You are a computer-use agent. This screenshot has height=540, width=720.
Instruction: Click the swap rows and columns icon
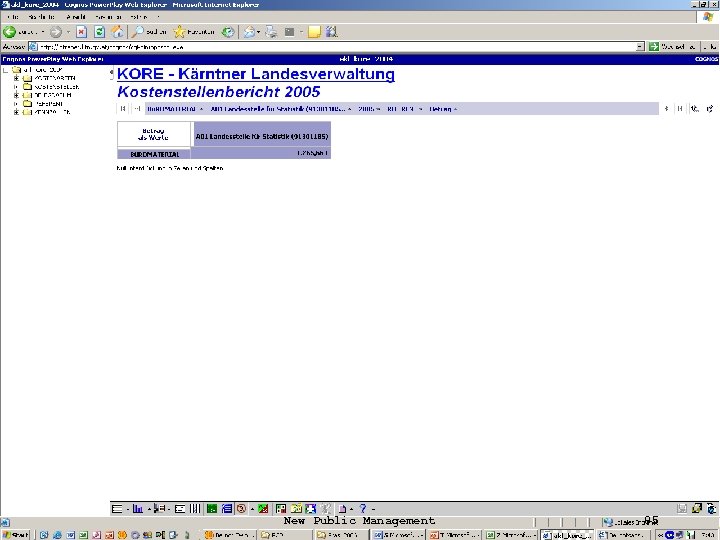[180, 509]
